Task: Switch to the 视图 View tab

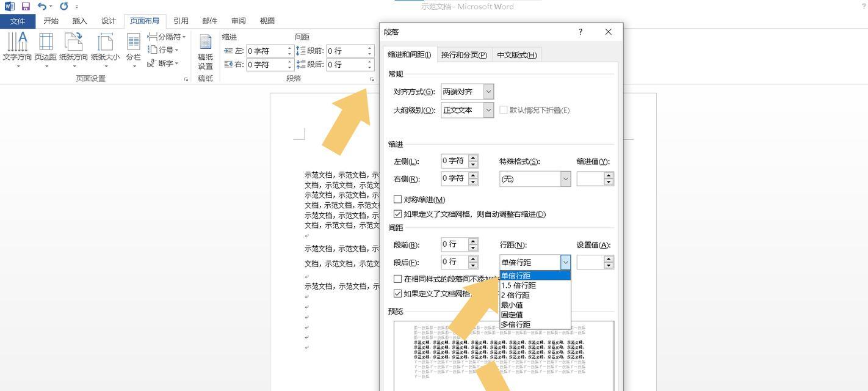Action: pos(267,21)
